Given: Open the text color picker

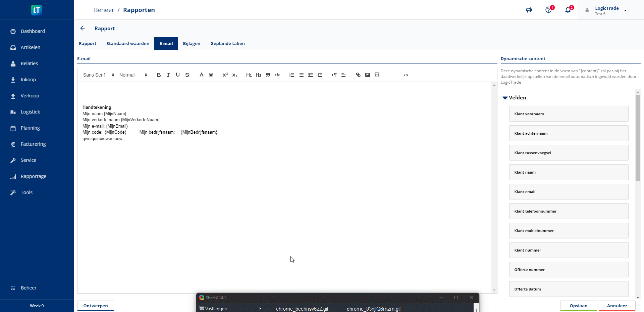Looking at the screenshot, I should tap(201, 75).
